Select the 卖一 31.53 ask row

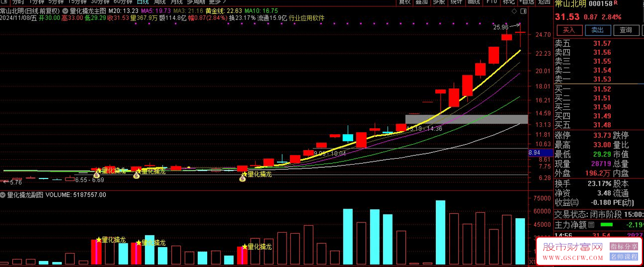tap(598, 79)
